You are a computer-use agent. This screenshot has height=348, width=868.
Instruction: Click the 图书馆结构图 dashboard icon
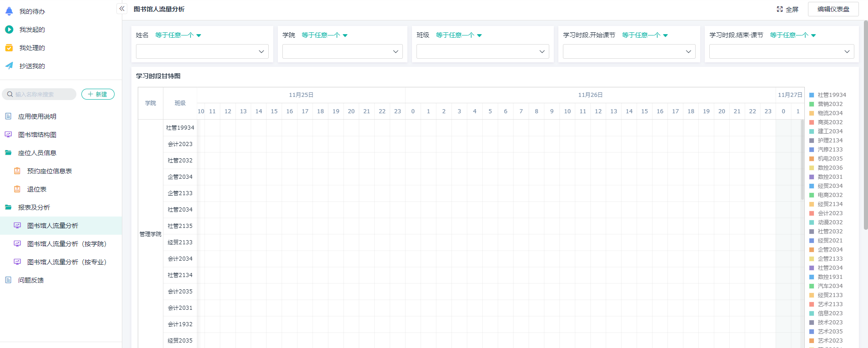tap(8, 135)
